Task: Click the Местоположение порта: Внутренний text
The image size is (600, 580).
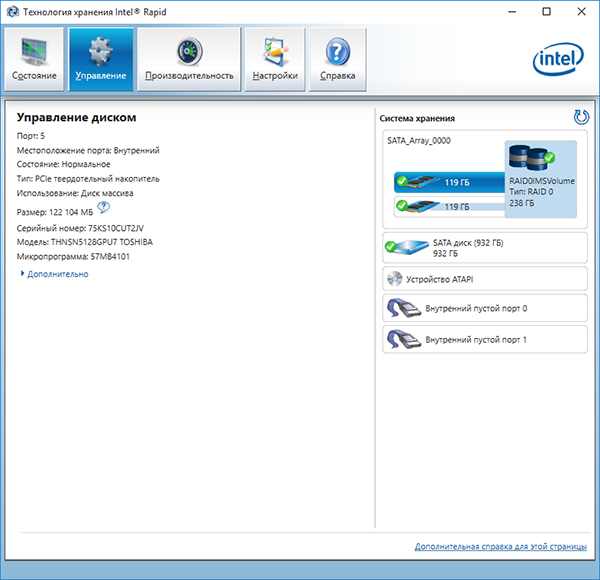Action: pyautogui.click(x=88, y=150)
